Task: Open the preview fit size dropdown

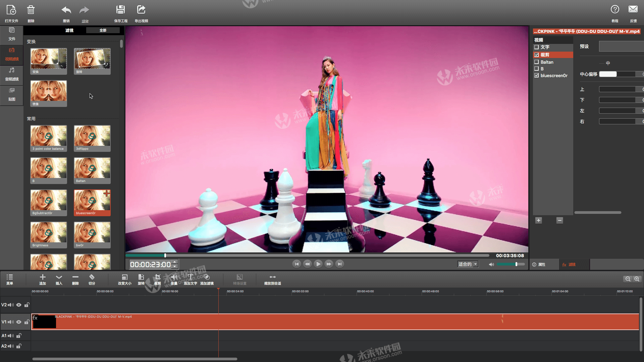Action: click(468, 264)
